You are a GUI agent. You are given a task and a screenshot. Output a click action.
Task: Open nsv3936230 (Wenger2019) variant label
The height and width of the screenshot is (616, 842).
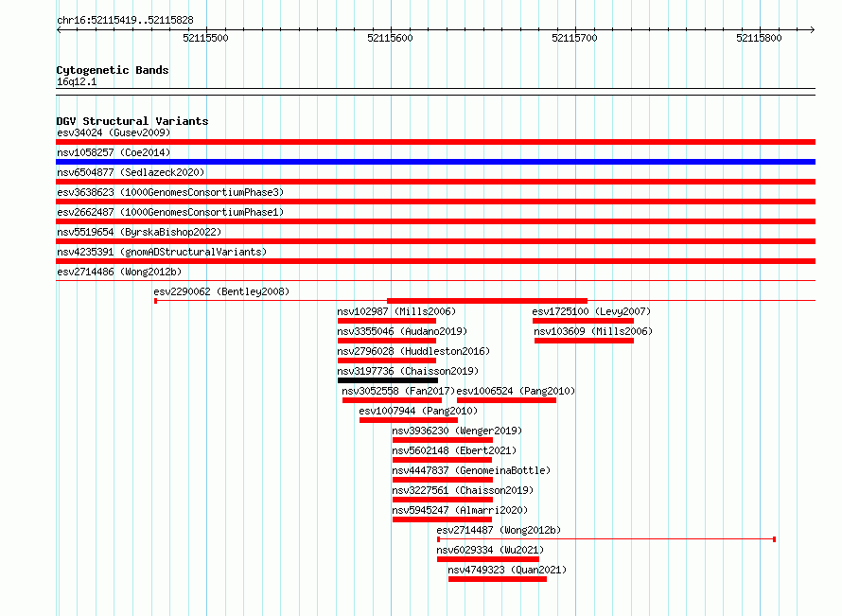pos(457,431)
